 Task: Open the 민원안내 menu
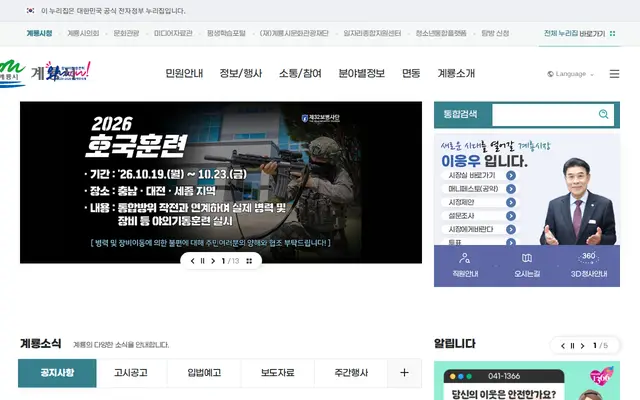click(x=184, y=73)
